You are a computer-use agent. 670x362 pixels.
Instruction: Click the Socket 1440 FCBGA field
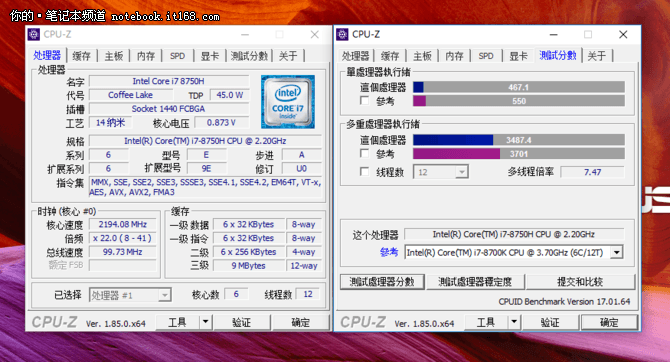[169, 109]
